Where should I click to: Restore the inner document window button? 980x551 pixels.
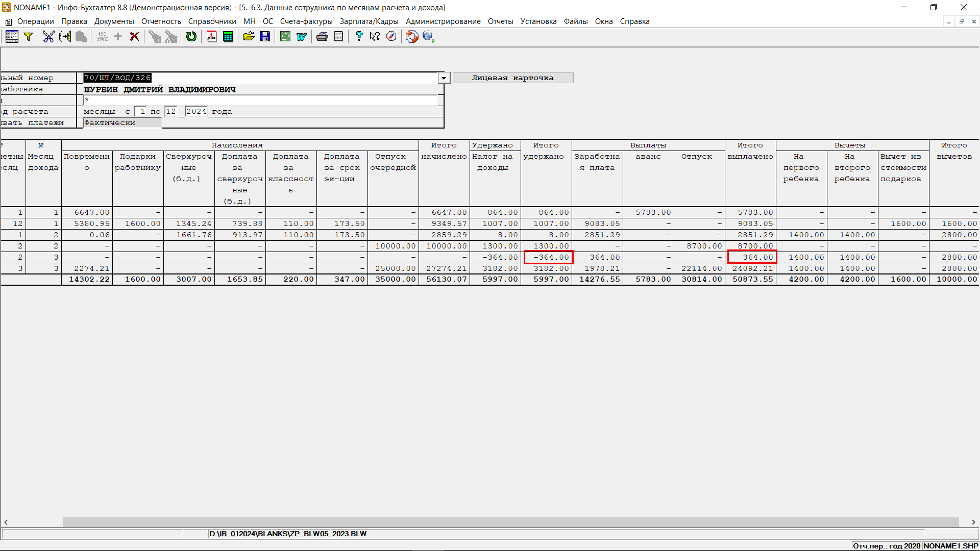961,21
